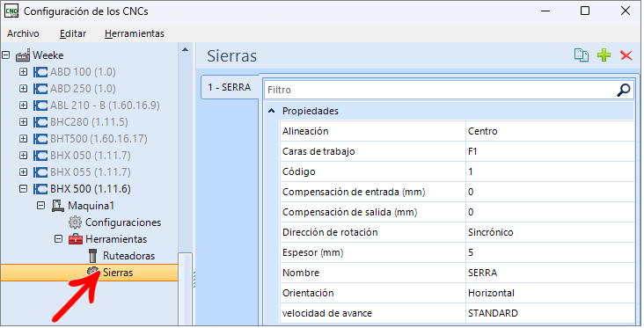Expand the ABD 100 (1.0) node
This screenshot has width=644, height=328.
point(24,72)
